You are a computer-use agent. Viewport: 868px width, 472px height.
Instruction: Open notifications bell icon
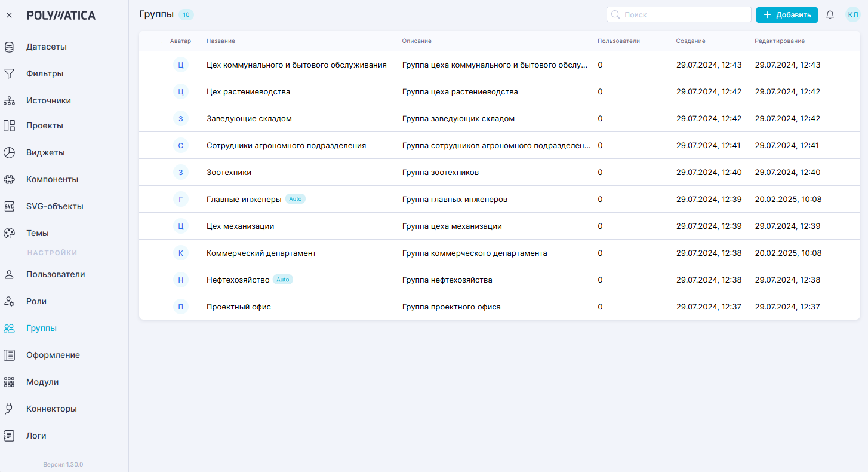point(830,15)
